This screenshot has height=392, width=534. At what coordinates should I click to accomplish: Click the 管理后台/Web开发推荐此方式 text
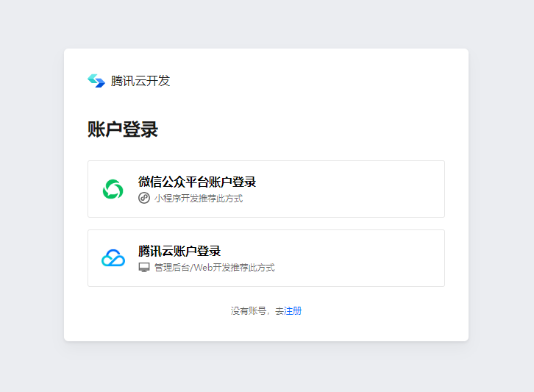pos(215,268)
